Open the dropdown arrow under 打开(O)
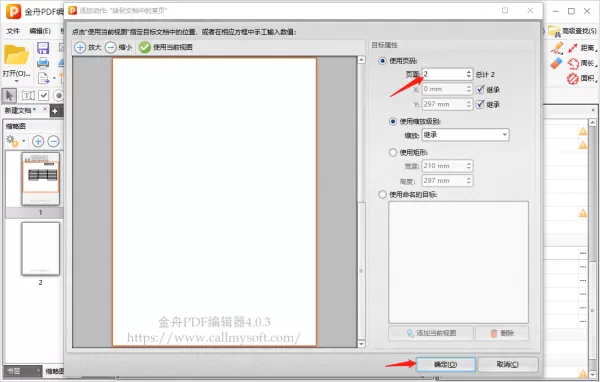This screenshot has height=382, width=600. [x=16, y=81]
